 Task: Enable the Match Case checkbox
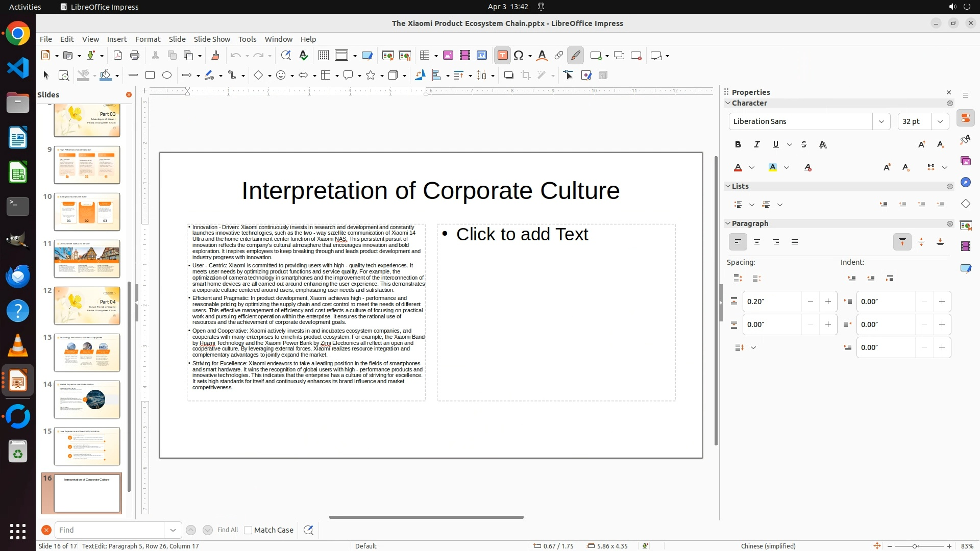[x=248, y=530]
